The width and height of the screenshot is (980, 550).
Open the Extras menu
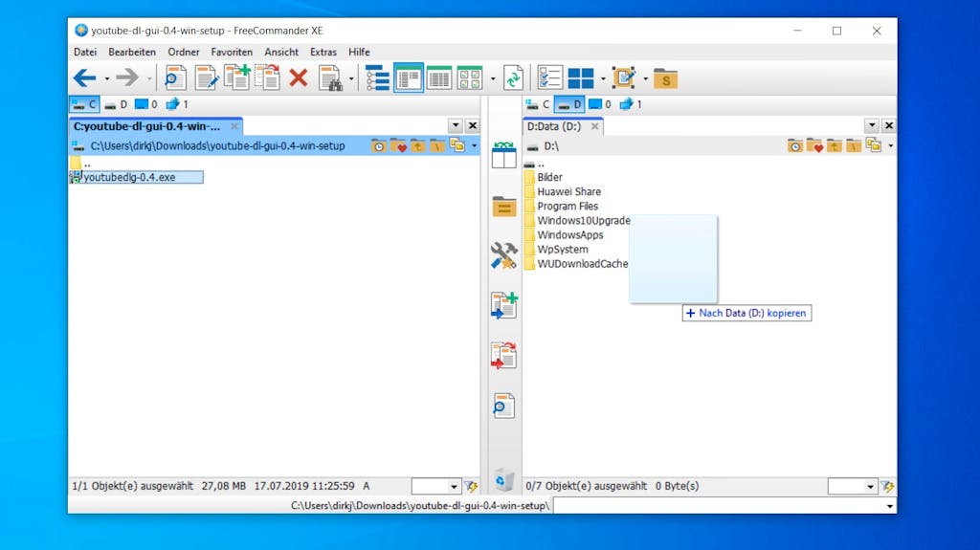[323, 52]
